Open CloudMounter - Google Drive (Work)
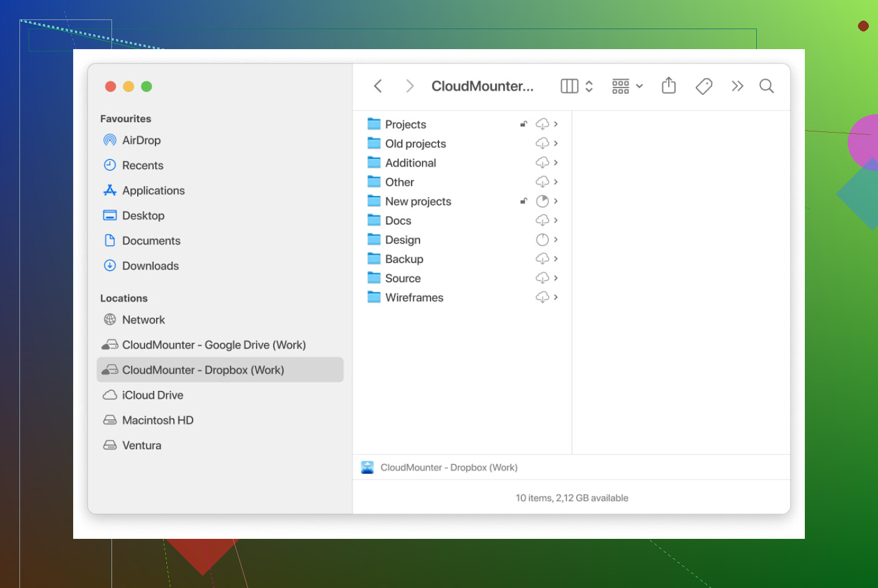Screen dimensions: 878x588 pyautogui.click(x=220, y=345)
